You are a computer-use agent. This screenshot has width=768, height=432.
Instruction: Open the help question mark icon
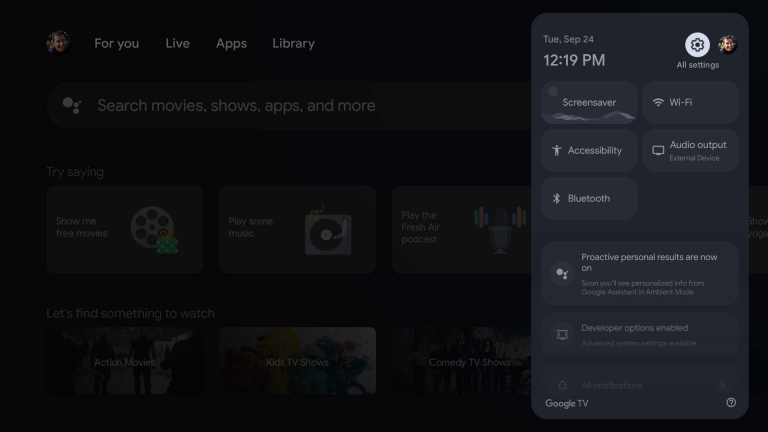(731, 403)
